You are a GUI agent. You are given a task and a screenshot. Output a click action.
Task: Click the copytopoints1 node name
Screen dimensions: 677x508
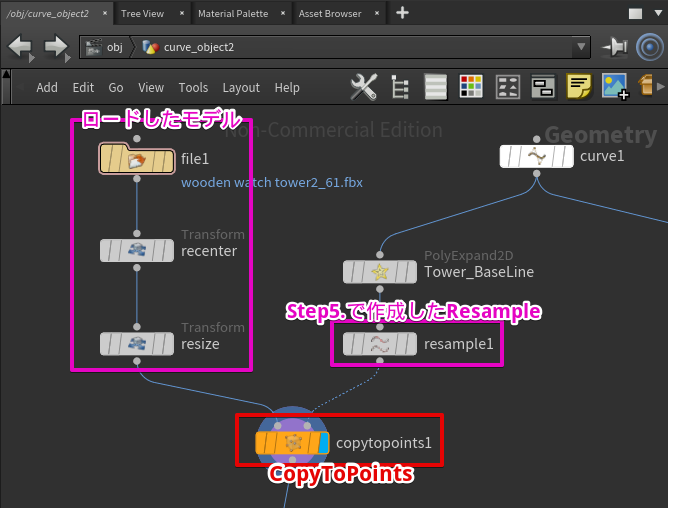point(384,443)
